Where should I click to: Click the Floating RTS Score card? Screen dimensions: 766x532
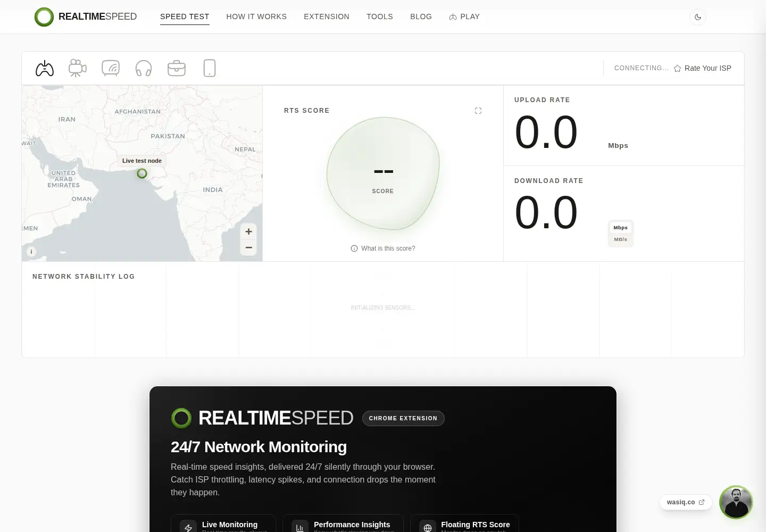(x=464, y=523)
